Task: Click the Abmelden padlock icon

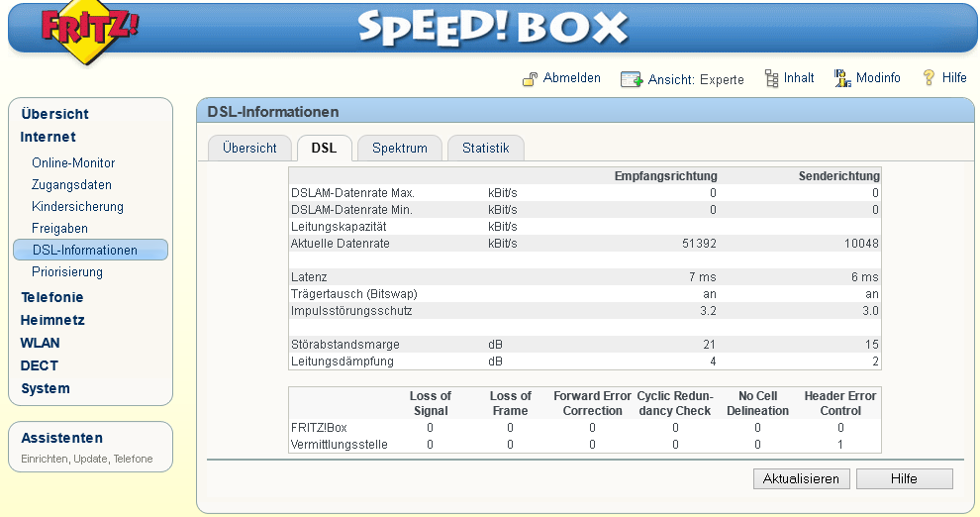Action: click(530, 79)
